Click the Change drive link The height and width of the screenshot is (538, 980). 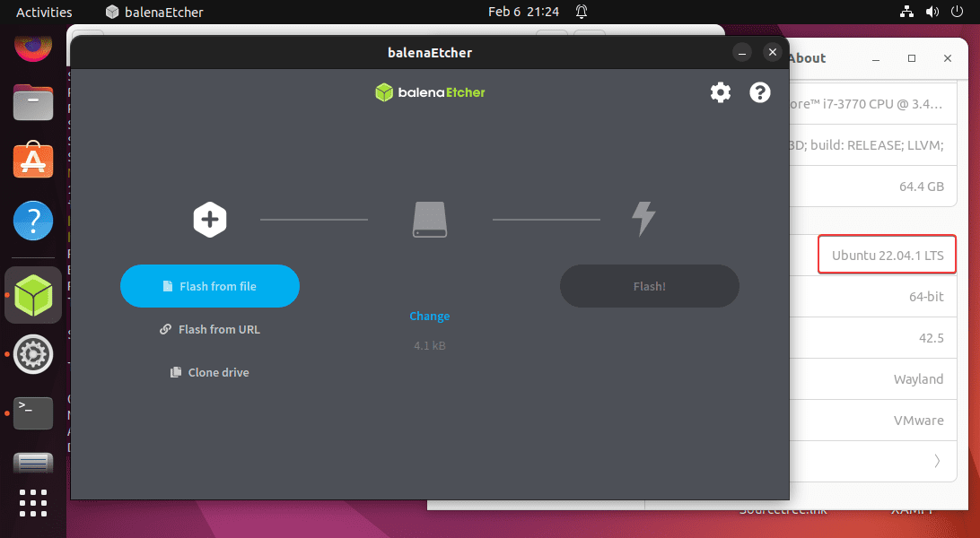point(429,316)
